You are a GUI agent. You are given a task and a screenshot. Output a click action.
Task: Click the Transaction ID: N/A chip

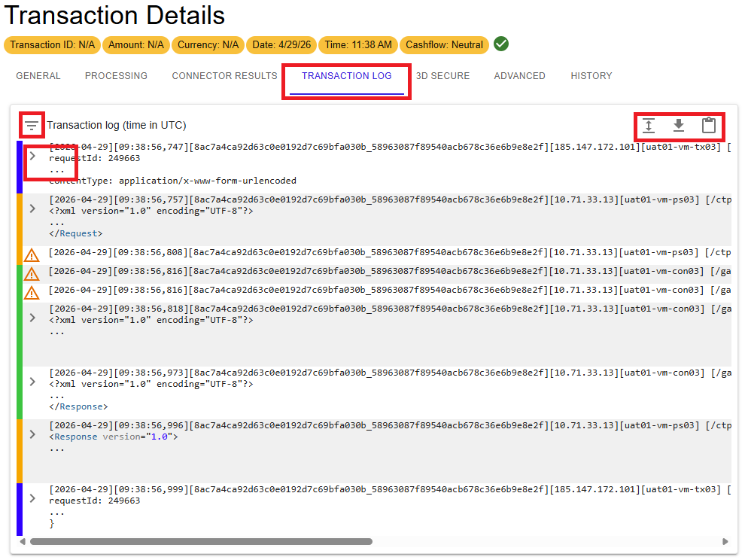coord(52,44)
